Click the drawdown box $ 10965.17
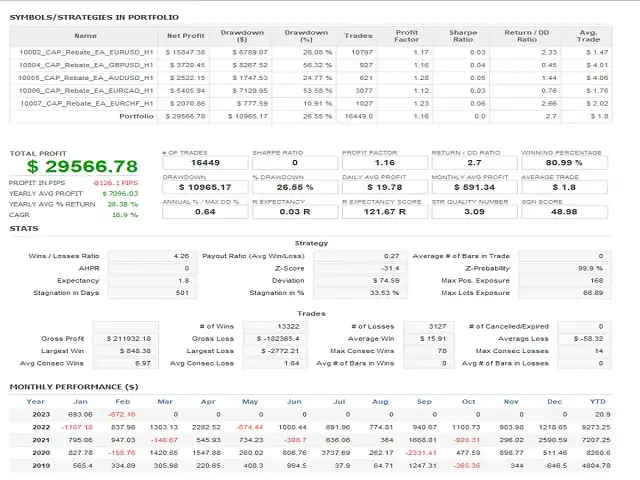This screenshot has height=480, width=640. 205,187
